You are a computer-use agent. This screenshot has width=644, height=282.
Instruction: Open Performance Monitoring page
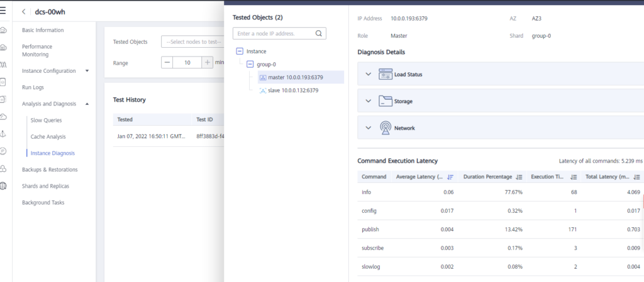point(37,50)
